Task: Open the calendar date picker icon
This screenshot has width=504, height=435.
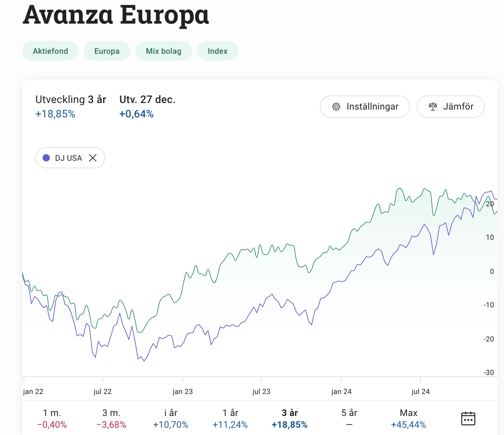Action: (468, 419)
